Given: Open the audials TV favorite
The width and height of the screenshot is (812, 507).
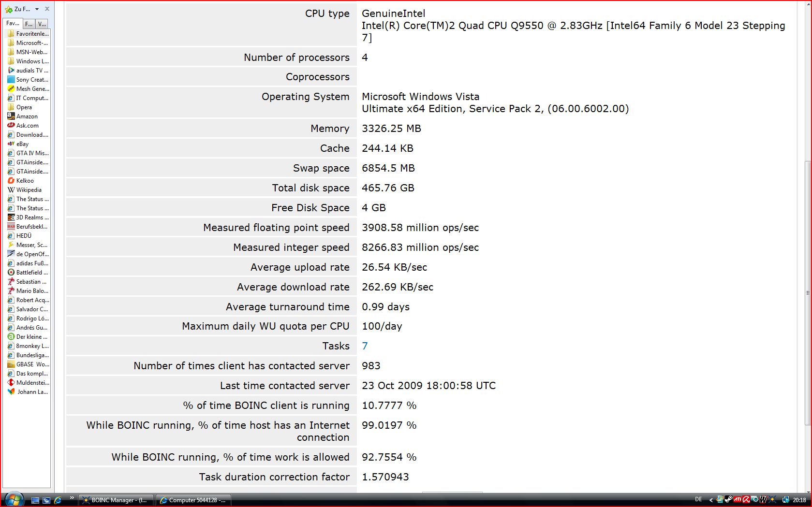Looking at the screenshot, I should pos(28,71).
